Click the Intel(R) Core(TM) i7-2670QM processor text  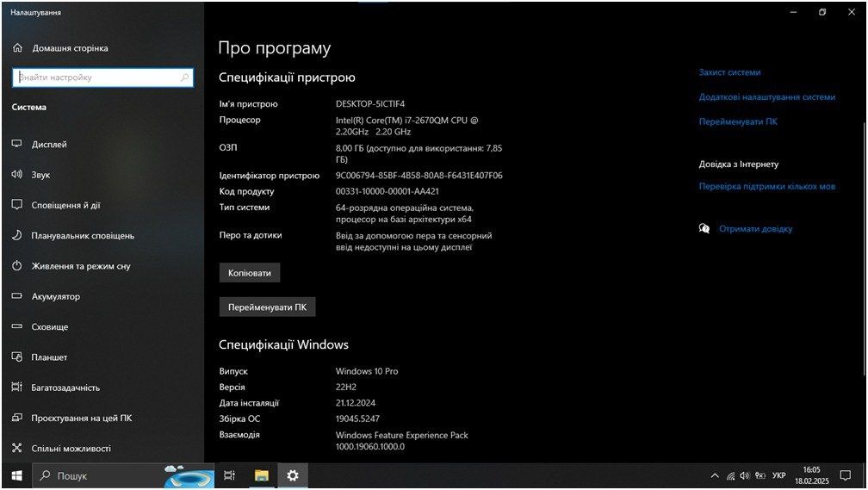406,126
